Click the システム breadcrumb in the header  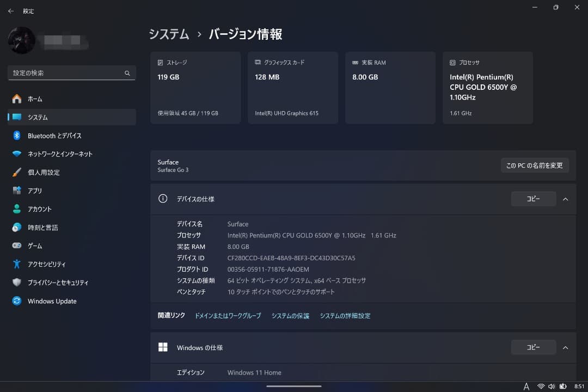tap(169, 34)
